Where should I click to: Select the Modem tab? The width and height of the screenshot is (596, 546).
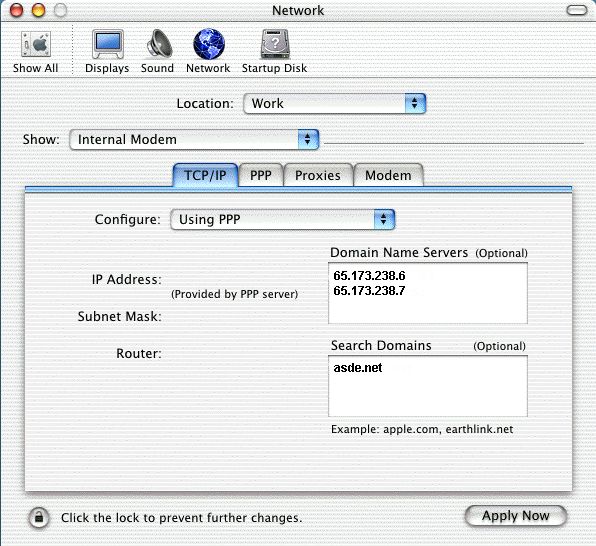pos(388,175)
